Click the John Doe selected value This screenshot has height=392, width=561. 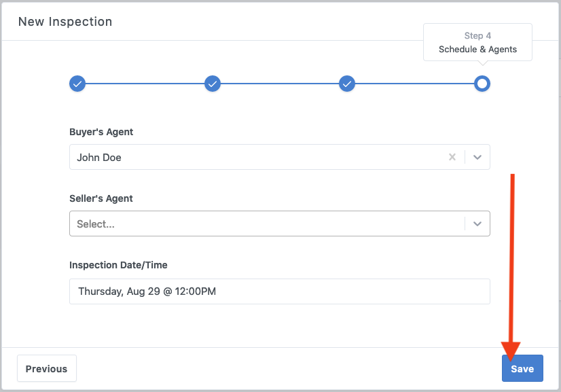[x=99, y=157]
